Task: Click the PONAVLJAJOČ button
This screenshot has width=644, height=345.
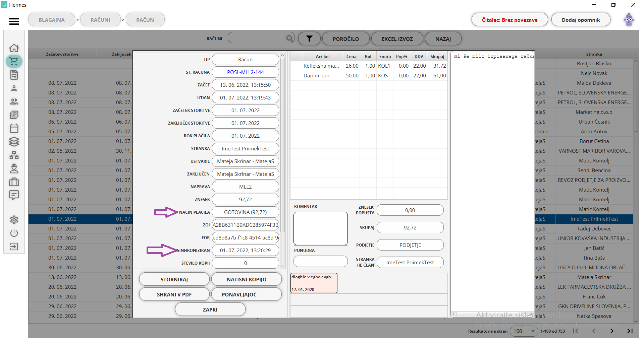Action: [247, 294]
